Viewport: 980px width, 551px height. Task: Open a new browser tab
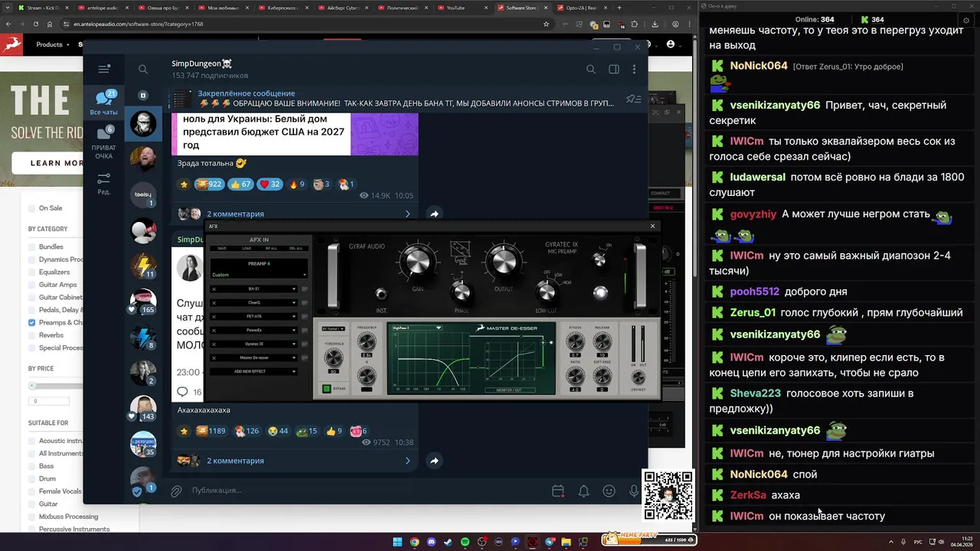tap(619, 8)
